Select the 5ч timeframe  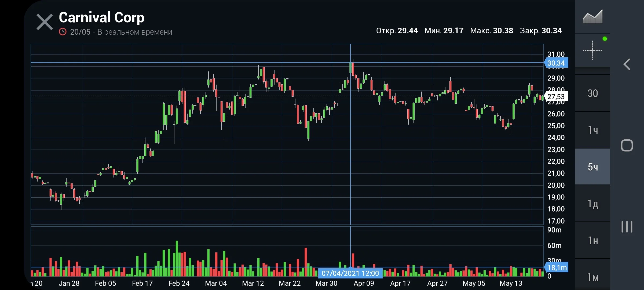coord(592,167)
